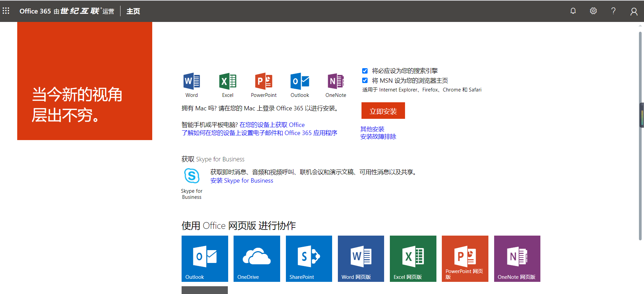
Task: Open the notifications bell
Action: click(x=573, y=11)
